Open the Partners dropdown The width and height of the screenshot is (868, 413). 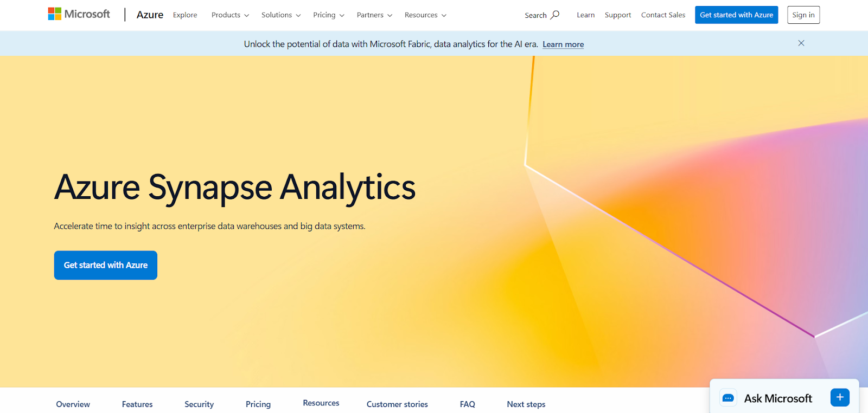click(374, 15)
